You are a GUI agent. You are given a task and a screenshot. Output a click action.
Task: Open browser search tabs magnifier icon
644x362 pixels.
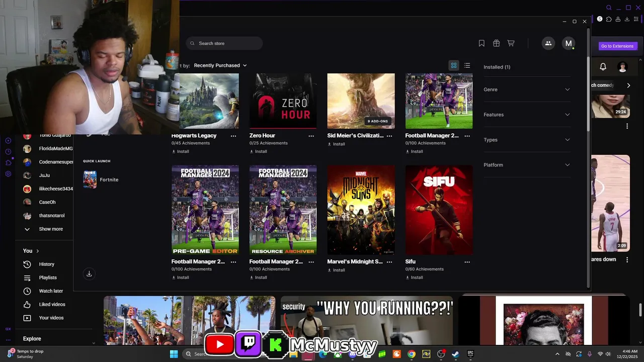(x=609, y=8)
